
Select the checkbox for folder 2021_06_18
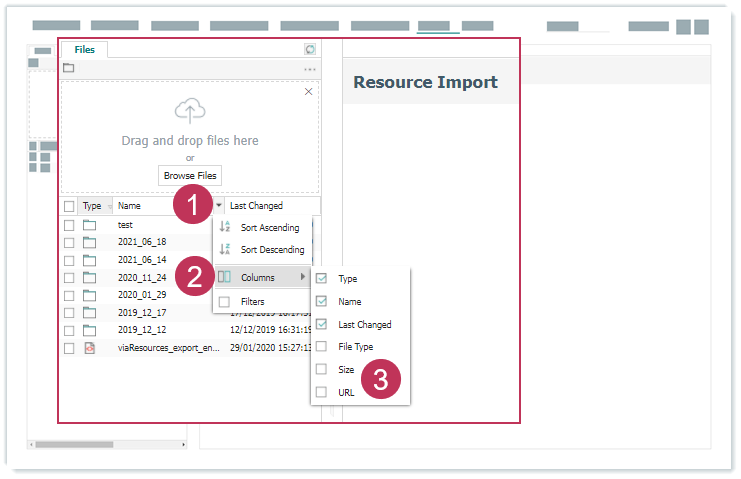click(x=69, y=242)
